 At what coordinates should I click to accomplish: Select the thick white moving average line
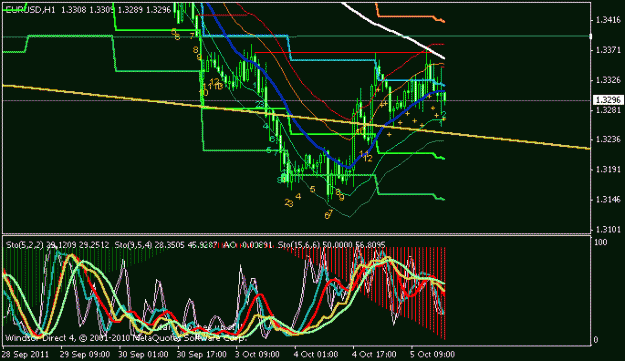(x=395, y=31)
